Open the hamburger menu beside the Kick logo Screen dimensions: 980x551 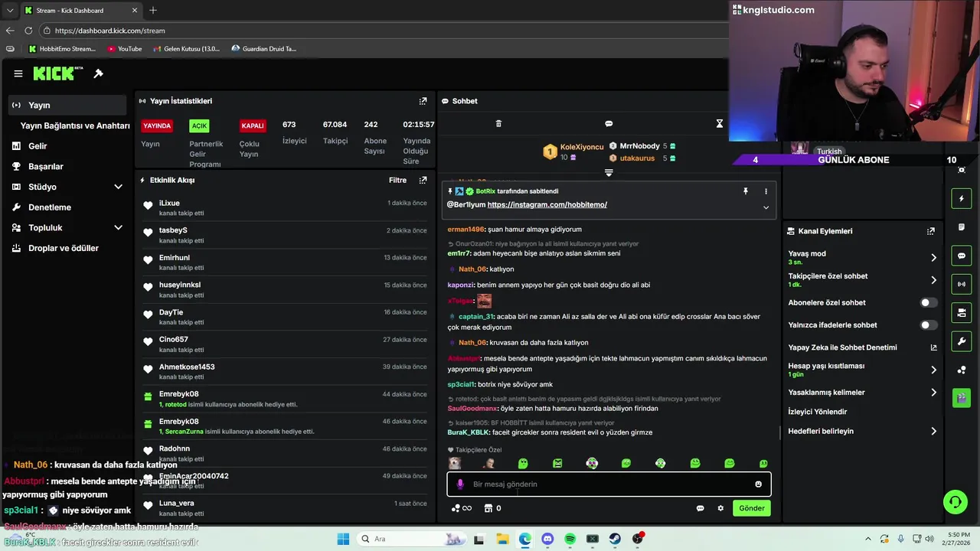click(x=18, y=73)
